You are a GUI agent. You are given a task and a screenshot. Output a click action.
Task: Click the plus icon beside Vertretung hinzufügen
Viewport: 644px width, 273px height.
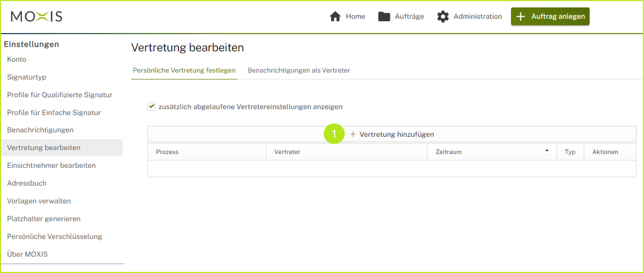point(353,134)
